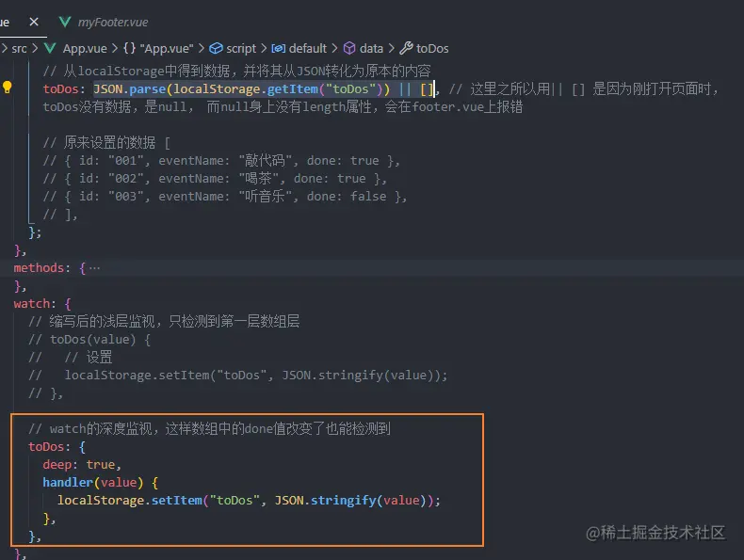Select the "App.vue" braces breadcrumb
Viewport: 744px width, 560px height.
point(166,48)
